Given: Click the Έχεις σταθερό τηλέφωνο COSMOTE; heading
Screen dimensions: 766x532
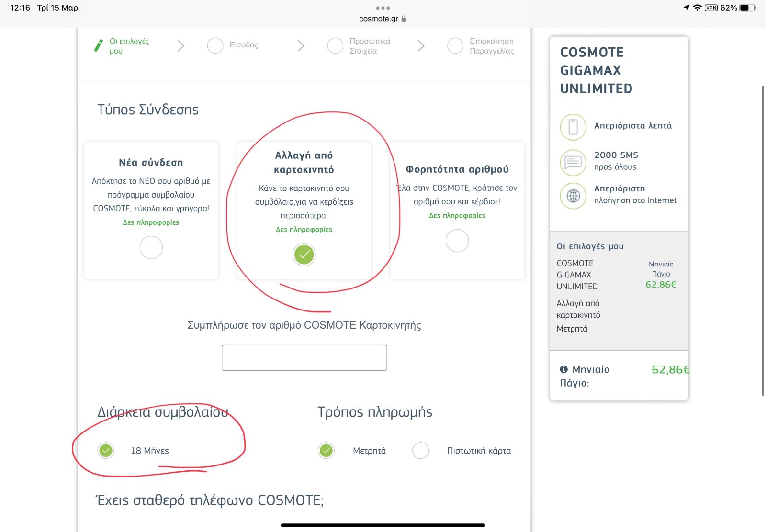Looking at the screenshot, I should tap(210, 500).
